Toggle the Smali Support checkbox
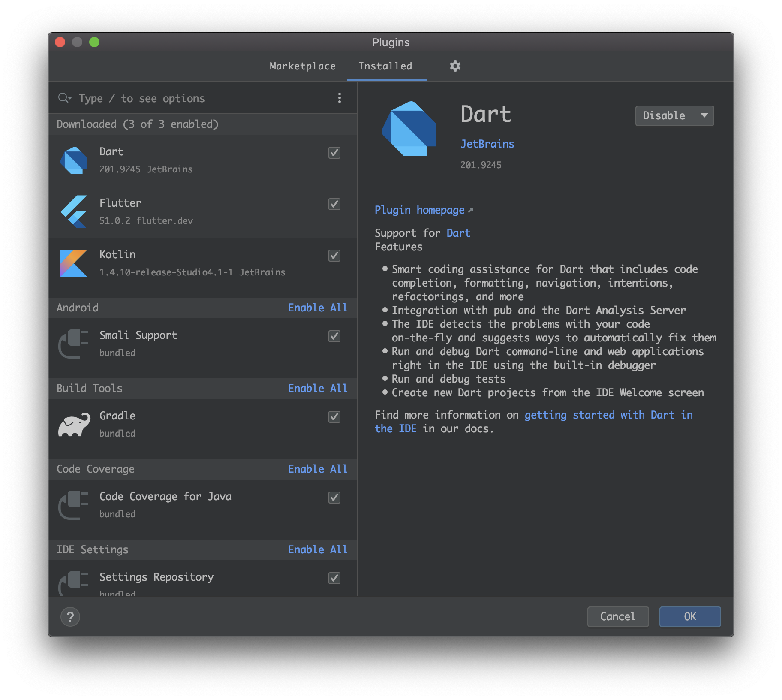782x700 pixels. coord(334,336)
